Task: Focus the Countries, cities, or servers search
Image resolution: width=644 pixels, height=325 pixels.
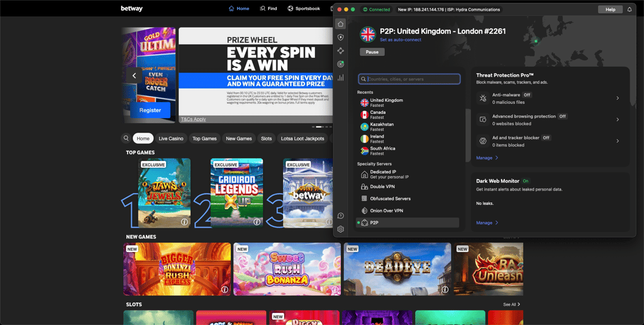Action: 409,79
